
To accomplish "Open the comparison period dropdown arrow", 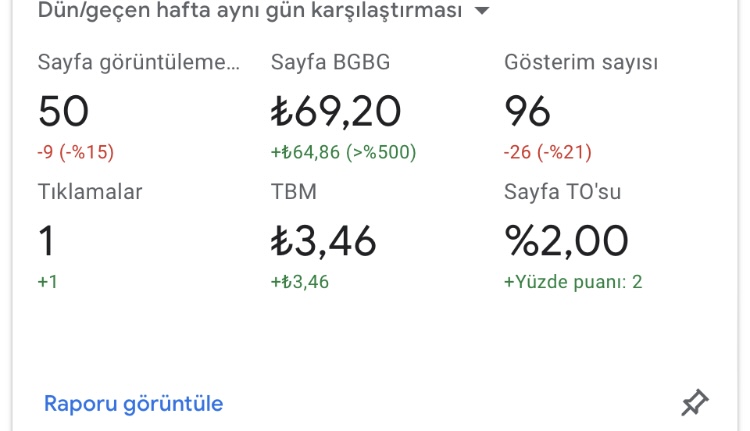I will click(482, 11).
